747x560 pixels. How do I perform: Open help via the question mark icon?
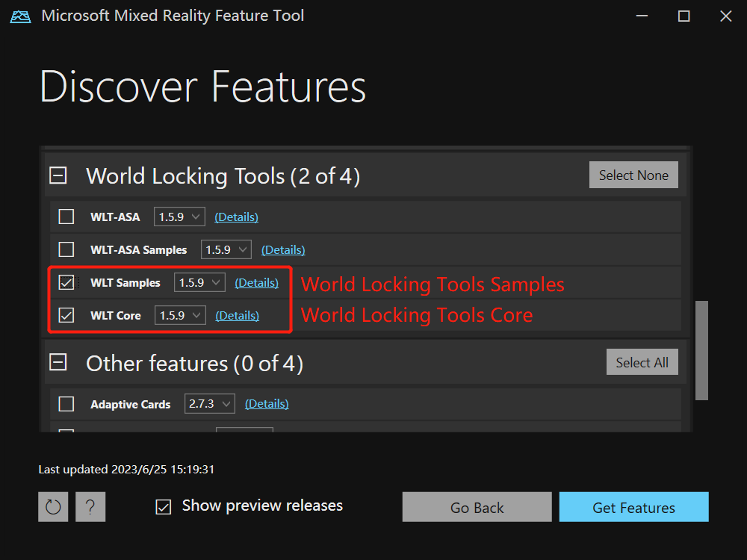pyautogui.click(x=90, y=506)
